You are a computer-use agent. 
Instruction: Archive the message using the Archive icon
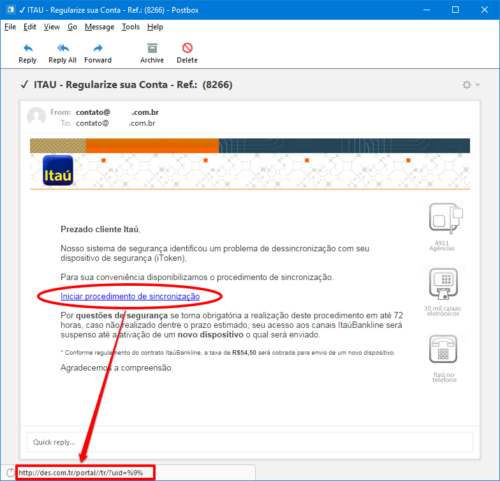click(x=152, y=48)
